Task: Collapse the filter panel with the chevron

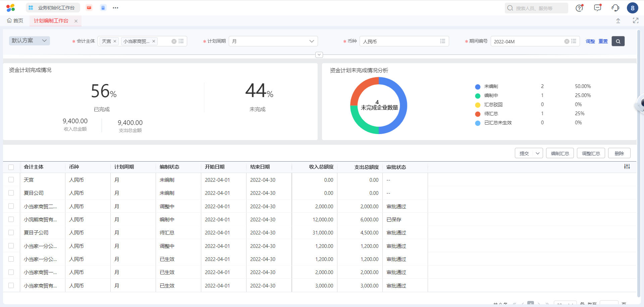Action: point(319,55)
